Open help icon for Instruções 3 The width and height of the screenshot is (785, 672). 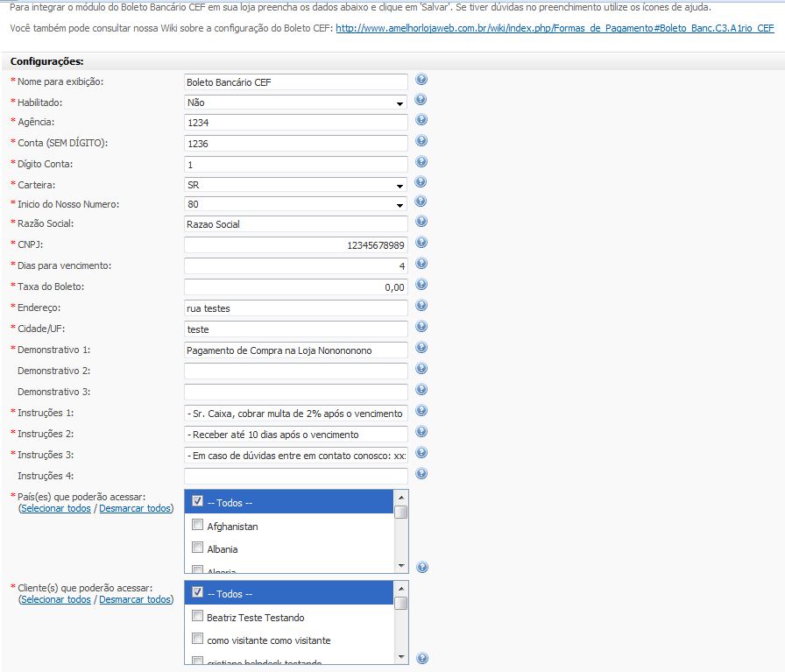pos(421,452)
